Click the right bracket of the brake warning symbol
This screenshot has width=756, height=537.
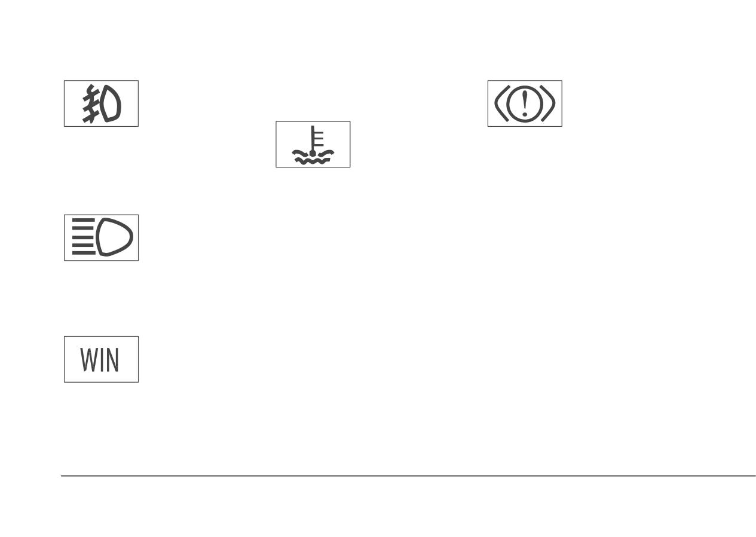(549, 104)
